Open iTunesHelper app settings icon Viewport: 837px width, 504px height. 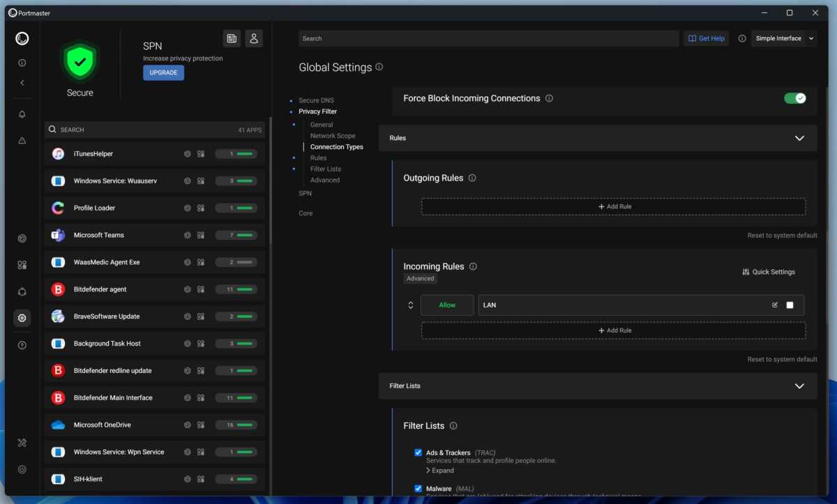pyautogui.click(x=201, y=153)
